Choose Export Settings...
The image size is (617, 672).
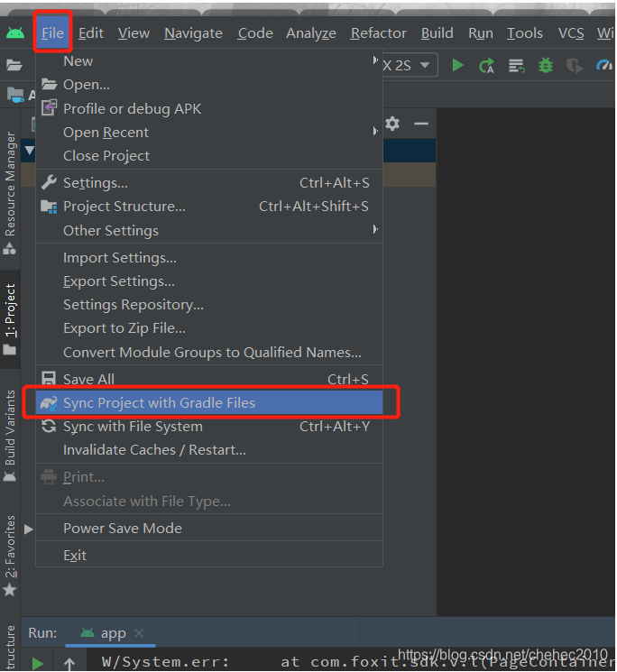point(209,281)
